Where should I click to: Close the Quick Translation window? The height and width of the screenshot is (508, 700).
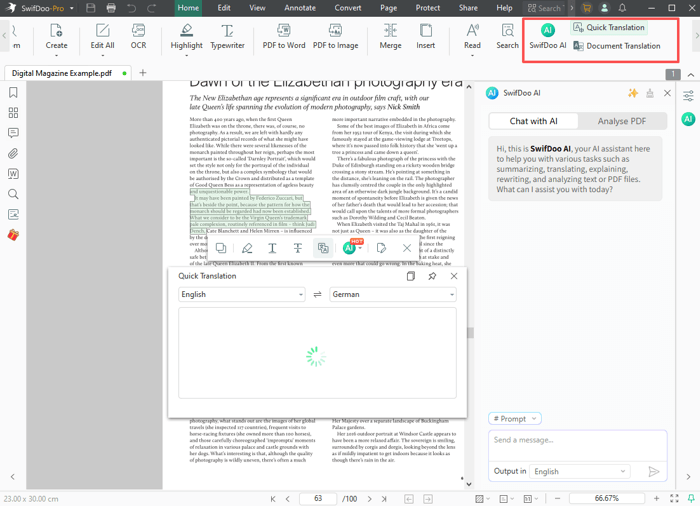[454, 276]
